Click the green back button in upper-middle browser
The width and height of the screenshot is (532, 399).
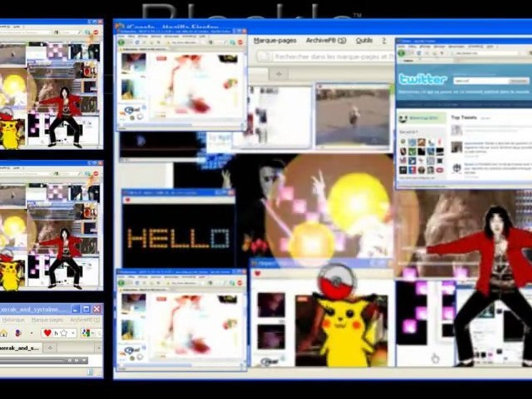coord(121,43)
